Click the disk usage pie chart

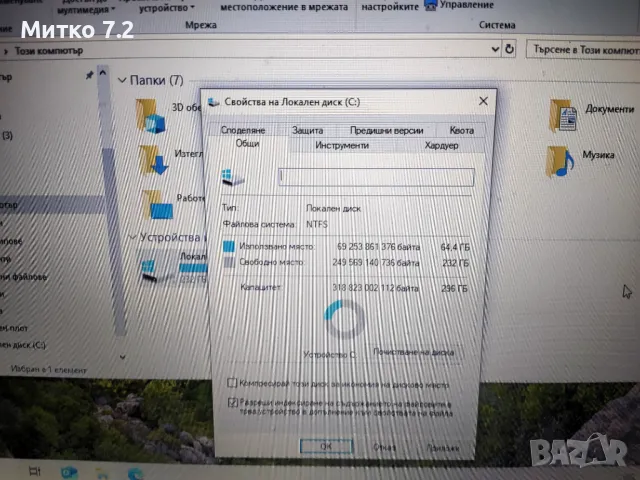(x=344, y=320)
